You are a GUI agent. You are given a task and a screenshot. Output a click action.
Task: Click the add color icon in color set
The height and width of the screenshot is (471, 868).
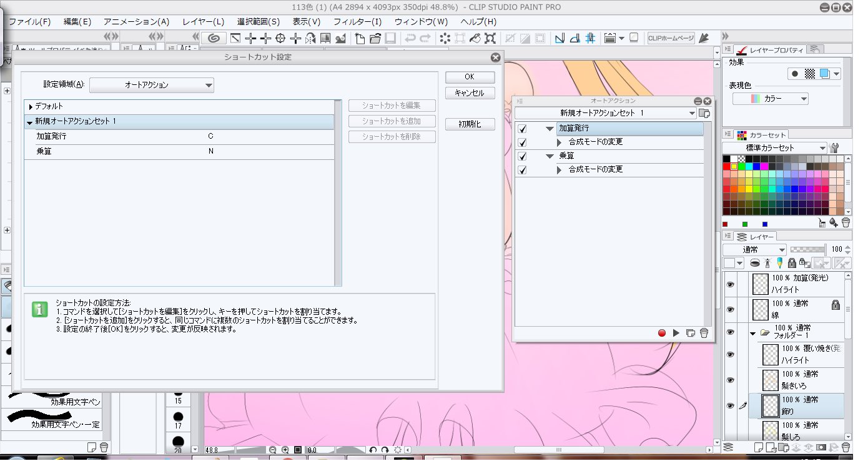[x=834, y=222]
